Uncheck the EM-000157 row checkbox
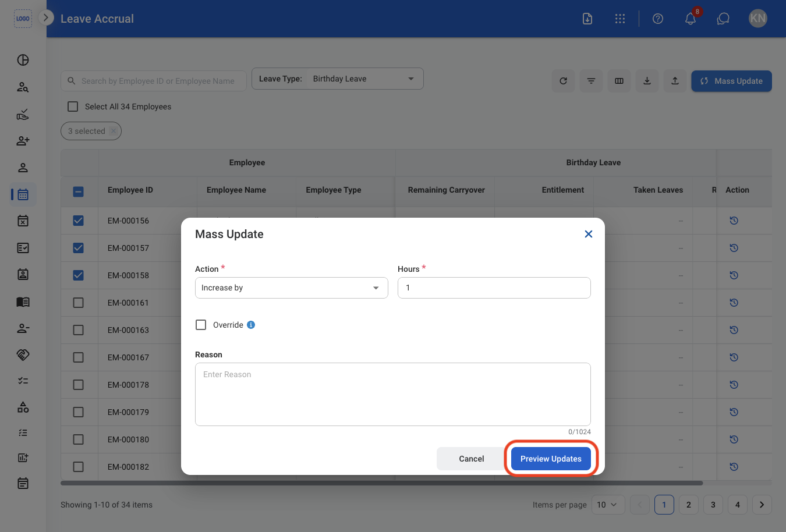The height and width of the screenshot is (532, 786). click(x=79, y=248)
